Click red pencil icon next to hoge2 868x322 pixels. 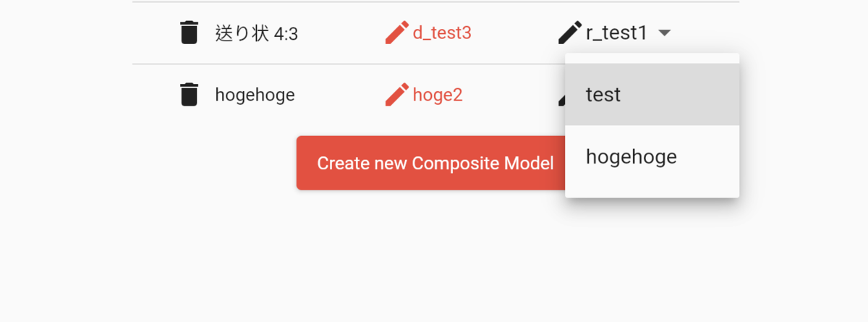click(x=397, y=95)
